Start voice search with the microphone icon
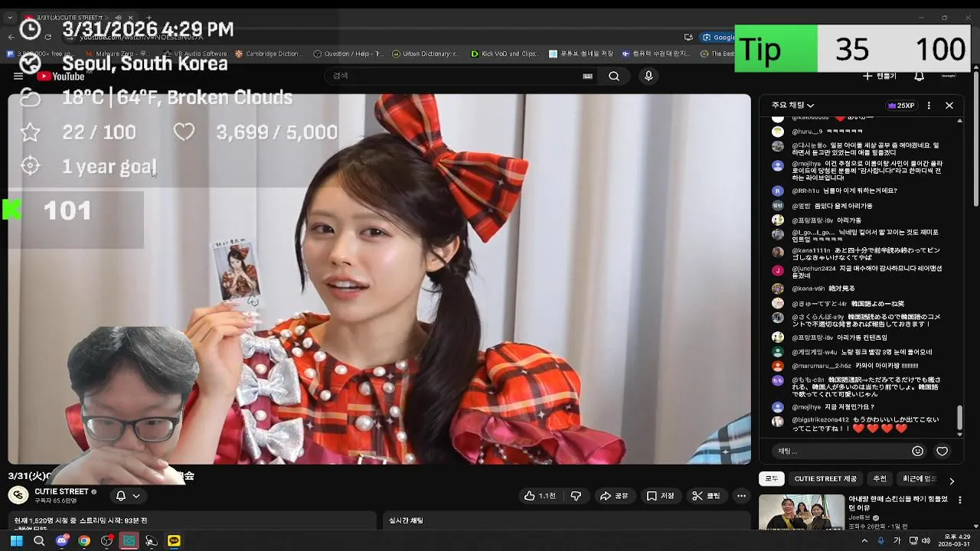 (x=648, y=76)
